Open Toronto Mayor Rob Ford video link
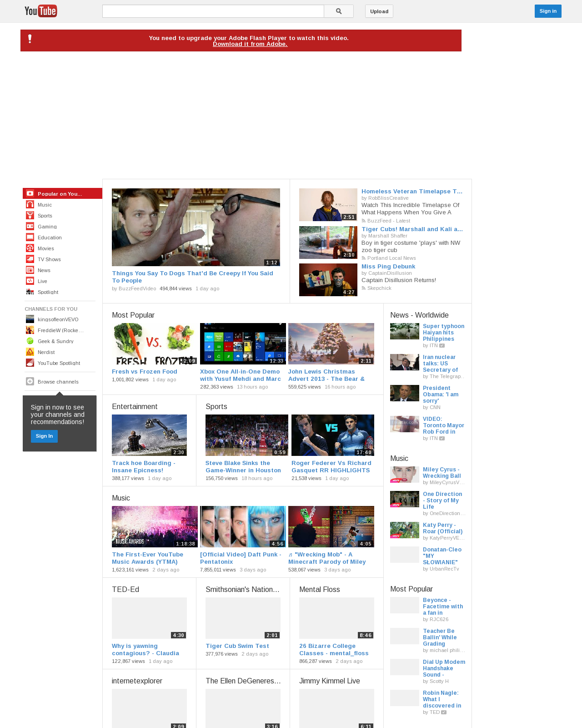This screenshot has width=582, height=728. (x=443, y=425)
